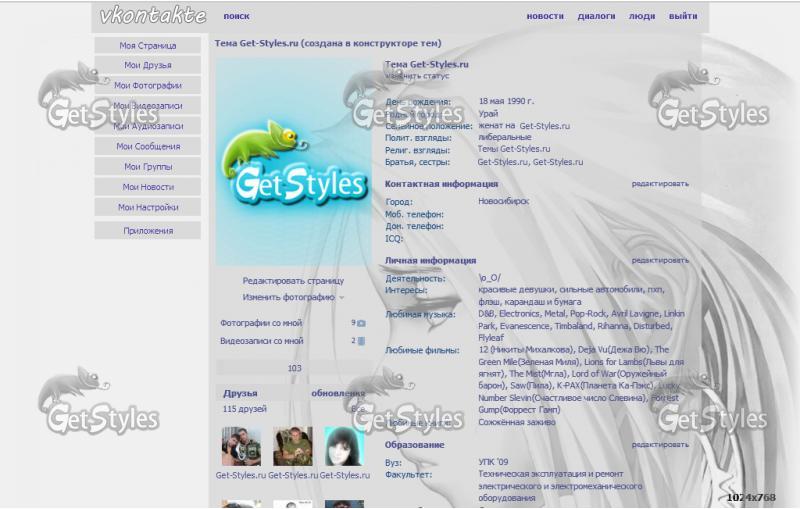
Task: Click the vkontakte logo
Action: (153, 15)
